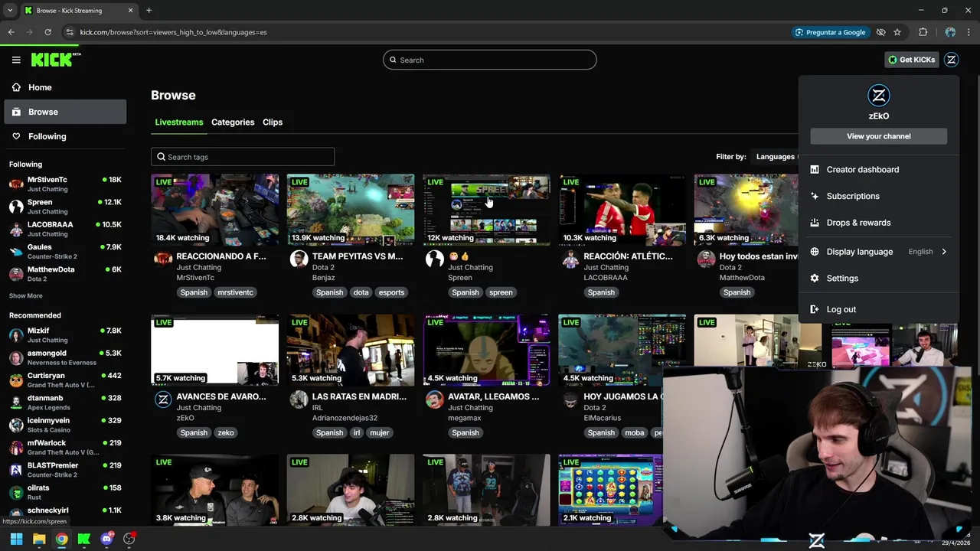Click View your channel button
This screenshot has width=980, height=551.
click(x=879, y=136)
